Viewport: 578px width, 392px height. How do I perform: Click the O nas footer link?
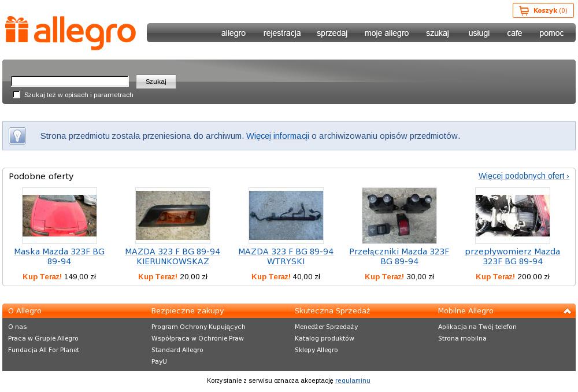(17, 327)
